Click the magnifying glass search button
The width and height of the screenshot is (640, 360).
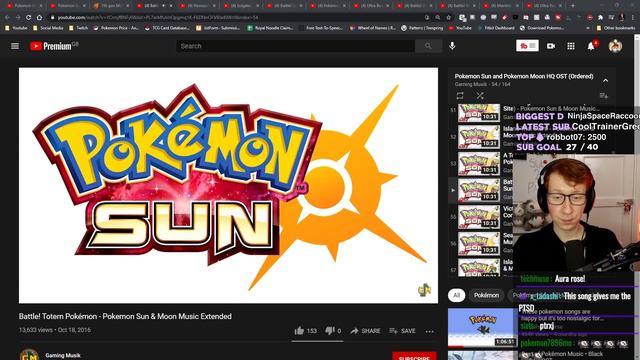click(428, 46)
